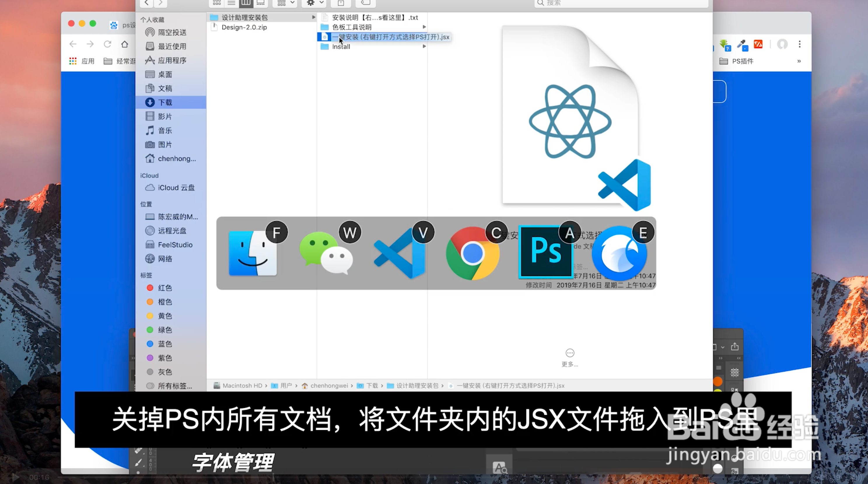The width and height of the screenshot is (868, 484).
Task: Expand the Install folder arrow
Action: click(424, 46)
